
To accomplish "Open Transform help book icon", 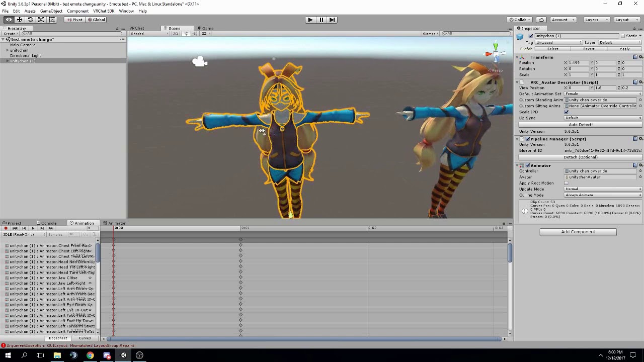I will 635,57.
